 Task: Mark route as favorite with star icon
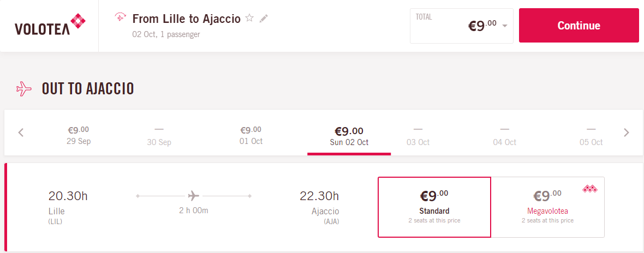click(x=249, y=18)
